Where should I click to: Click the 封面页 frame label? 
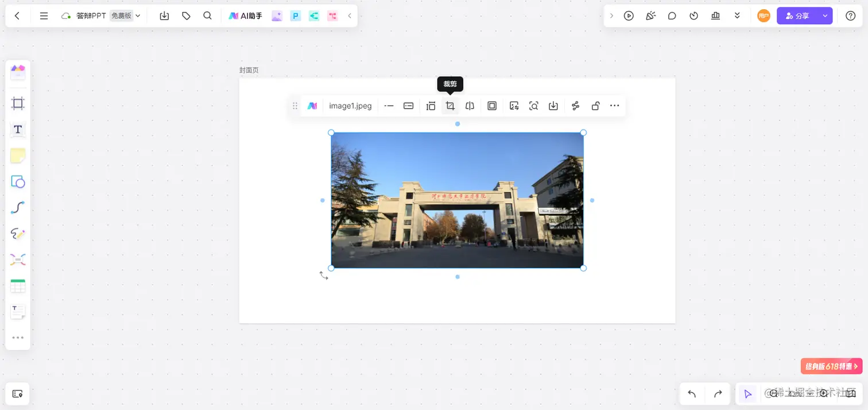tap(249, 70)
